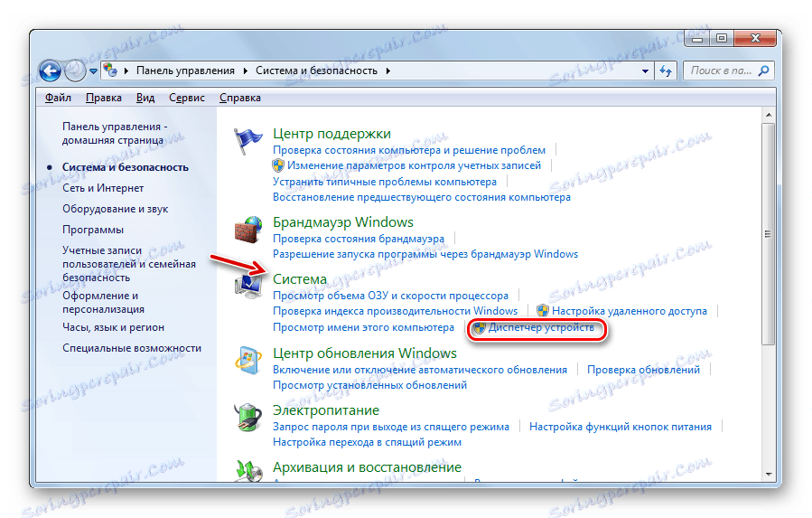812x518 pixels.
Task: Click Панель управления breadcrumb in address bar
Action: point(185,71)
